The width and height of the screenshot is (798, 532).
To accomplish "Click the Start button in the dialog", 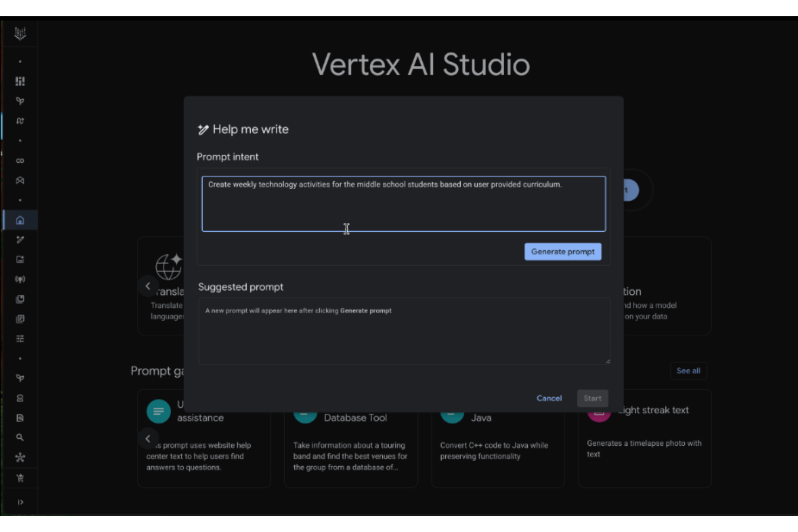I will tap(593, 398).
